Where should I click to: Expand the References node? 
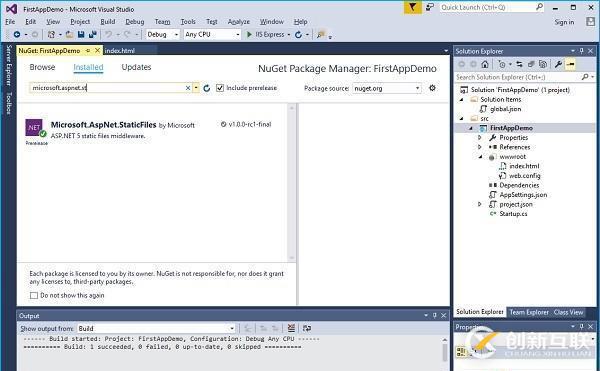click(x=480, y=147)
